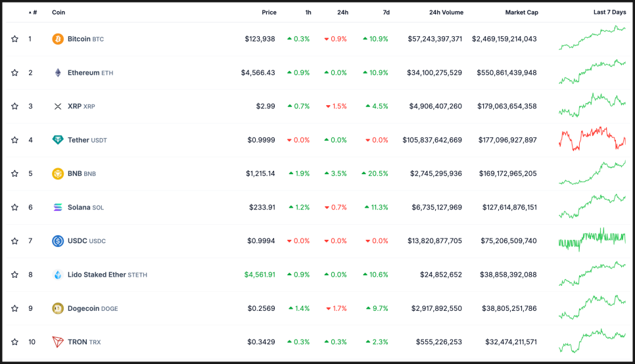Image resolution: width=635 pixels, height=364 pixels.
Task: Click the Ethereum diamond logo icon
Action: point(58,73)
